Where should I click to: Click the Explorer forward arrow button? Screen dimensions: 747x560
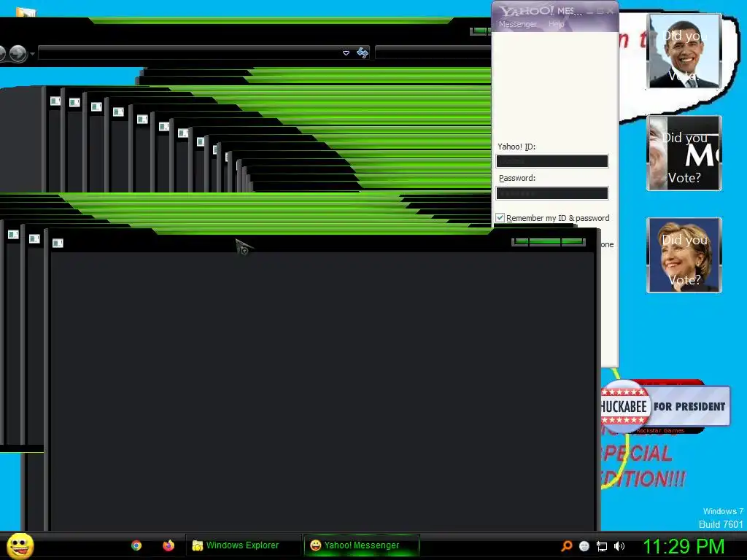pyautogui.click(x=18, y=53)
